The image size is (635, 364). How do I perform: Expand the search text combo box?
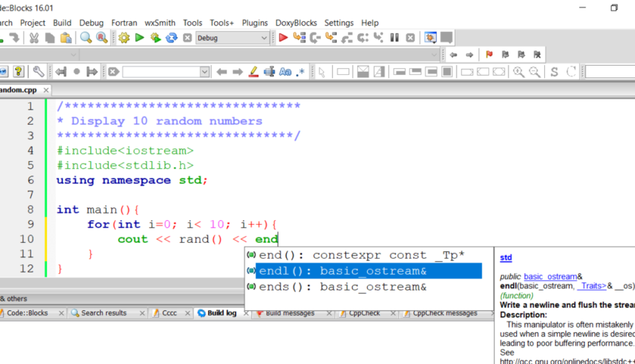point(204,72)
